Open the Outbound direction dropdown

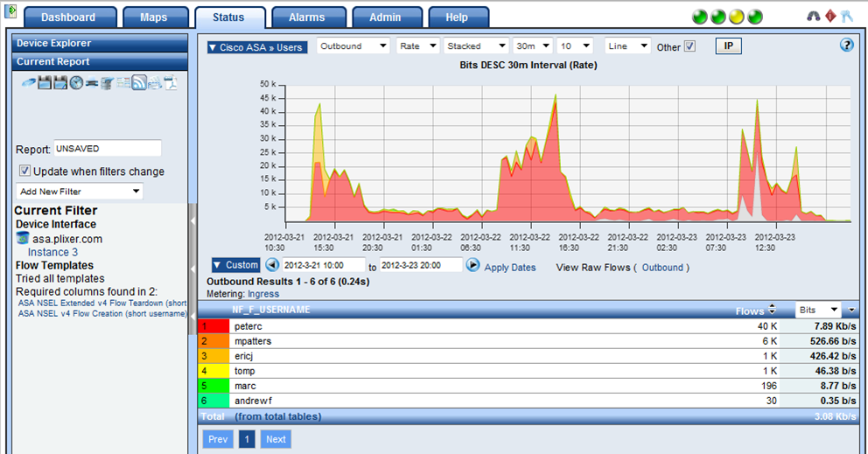click(x=353, y=46)
